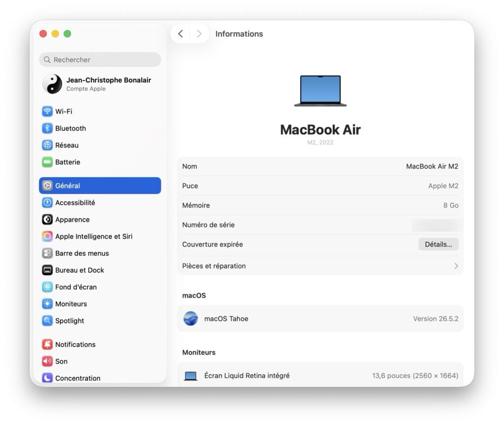Click the Numéro de série label

click(208, 225)
